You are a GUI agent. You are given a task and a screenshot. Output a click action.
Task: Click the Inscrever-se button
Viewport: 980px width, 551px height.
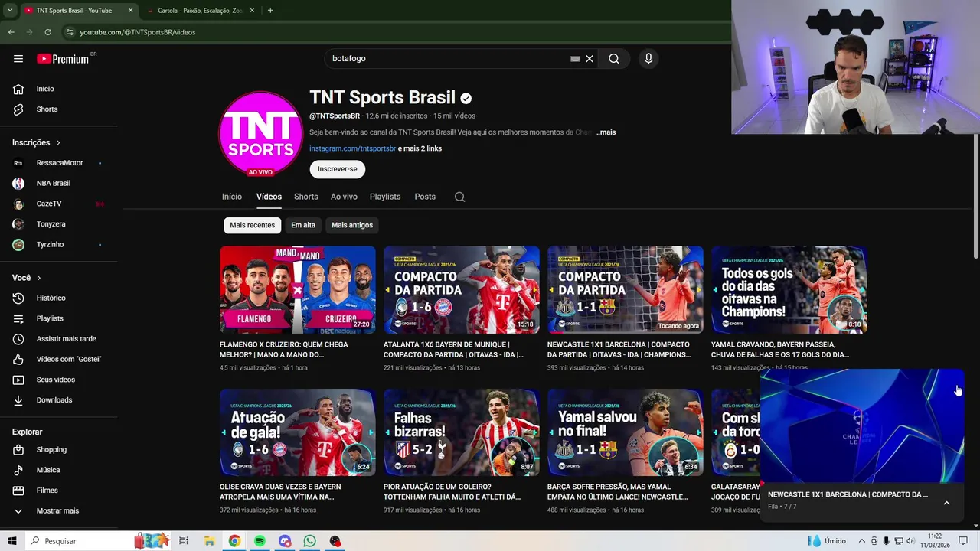[x=338, y=169]
